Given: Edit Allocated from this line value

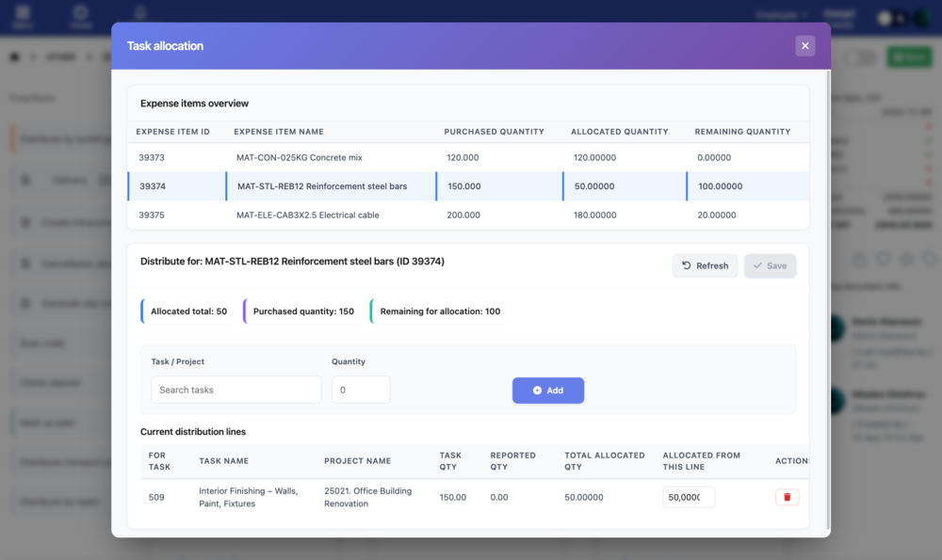Looking at the screenshot, I should 688,497.
